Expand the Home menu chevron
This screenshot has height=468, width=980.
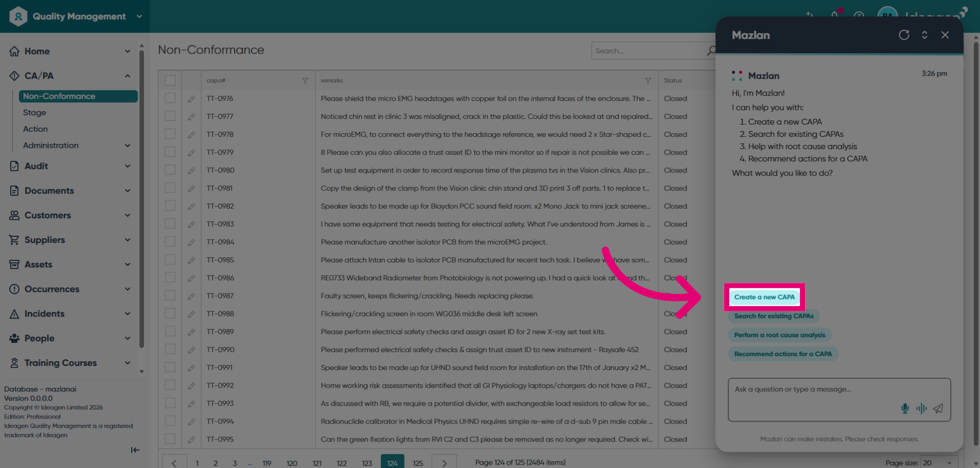click(x=128, y=51)
